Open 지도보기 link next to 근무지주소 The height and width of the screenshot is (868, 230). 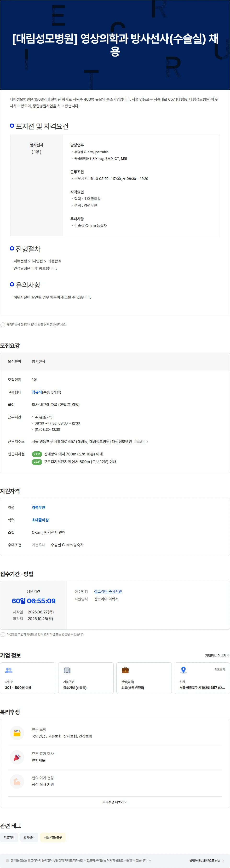(x=139, y=441)
